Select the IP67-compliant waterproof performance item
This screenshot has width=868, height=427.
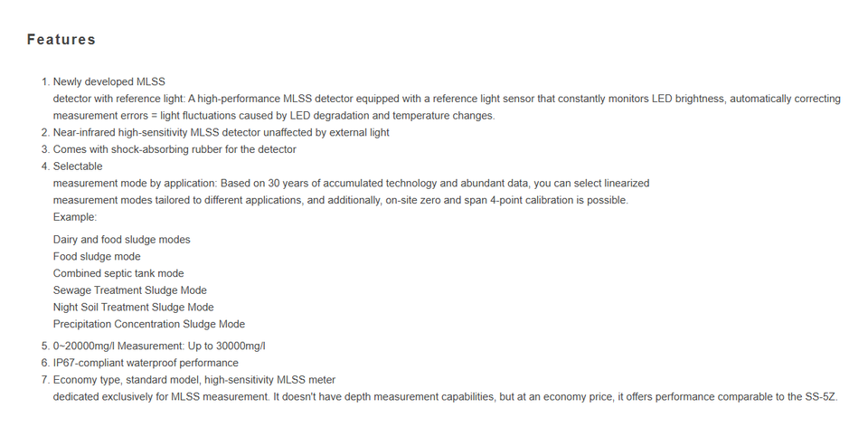146,364
